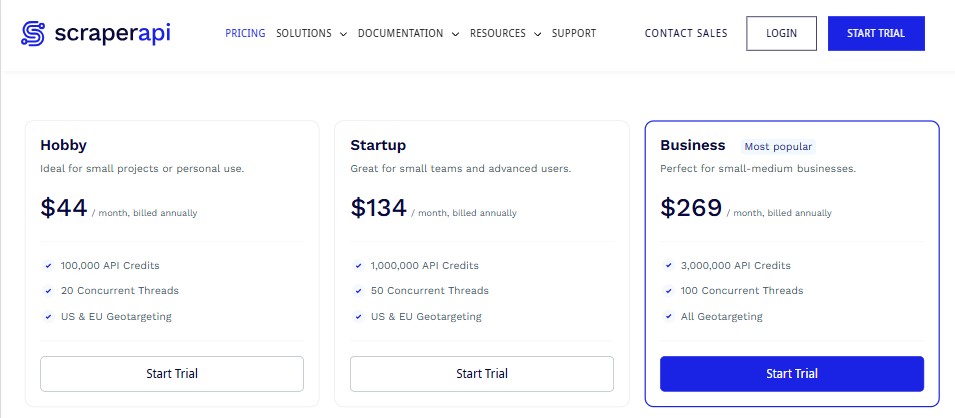
Task: Click checkmark beside 20 Concurrent Threads
Action: click(x=48, y=291)
